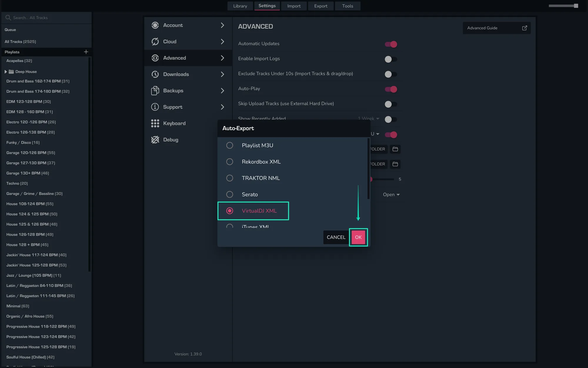Click the Debug bug icon
The width and height of the screenshot is (588, 368).
coord(155,140)
